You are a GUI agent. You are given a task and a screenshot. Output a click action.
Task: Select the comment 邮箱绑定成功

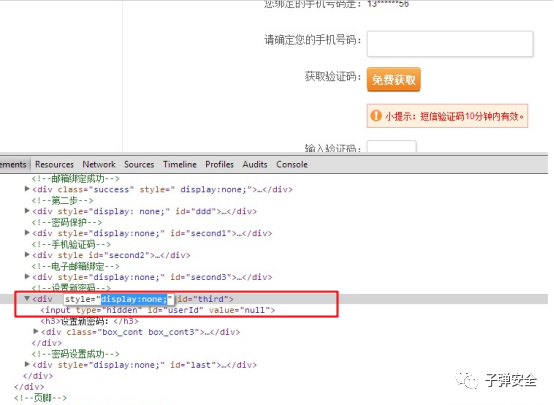coord(76,178)
